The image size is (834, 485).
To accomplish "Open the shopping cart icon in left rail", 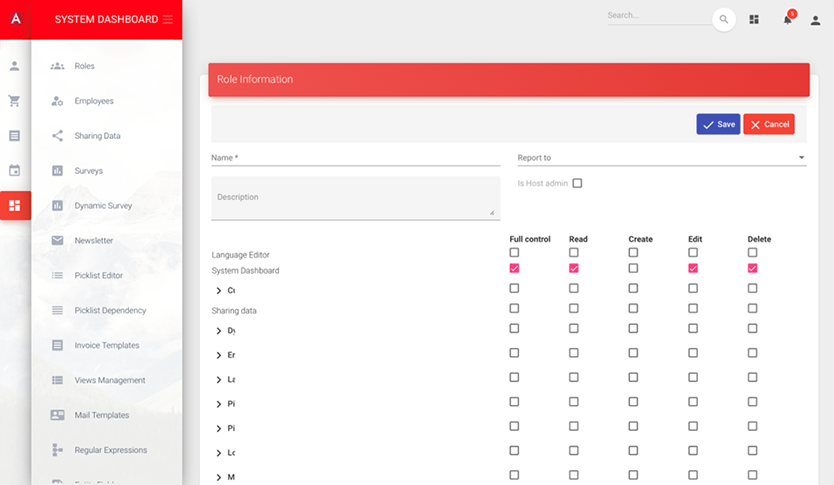I will [14, 101].
